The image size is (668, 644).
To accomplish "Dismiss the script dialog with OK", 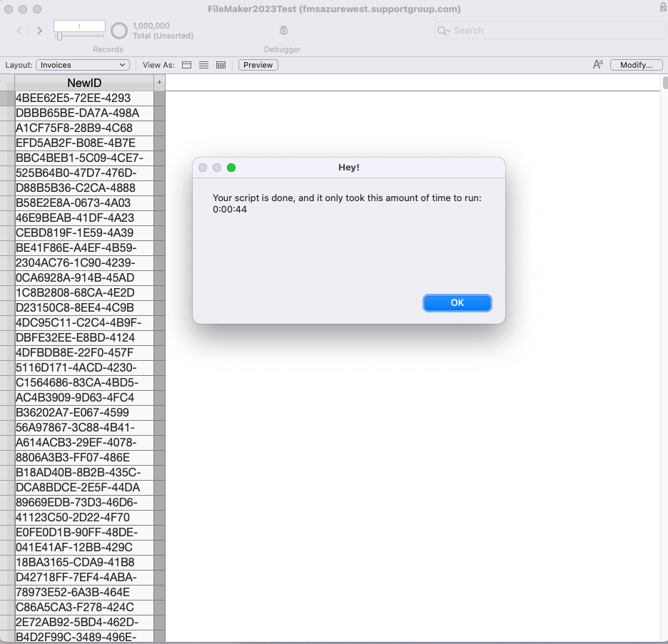I will tap(457, 302).
